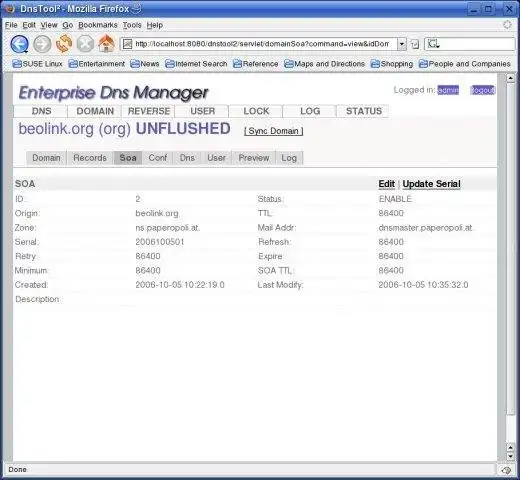Click the scrollbar down arrow at bottom
Image resolution: width=520 pixels, height=480 pixels.
[x=511, y=456]
